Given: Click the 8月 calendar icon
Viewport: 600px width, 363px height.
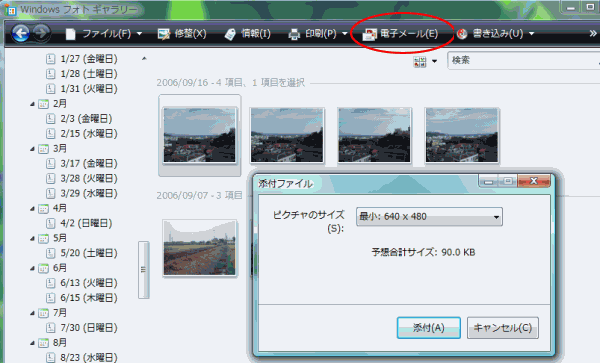Looking at the screenshot, I should point(44,343).
